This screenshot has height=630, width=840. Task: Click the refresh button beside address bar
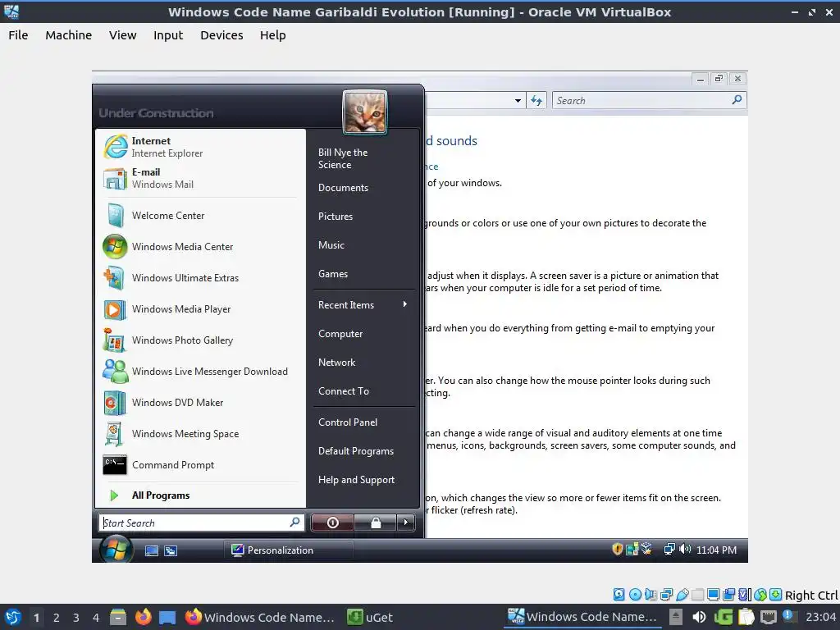[536, 100]
